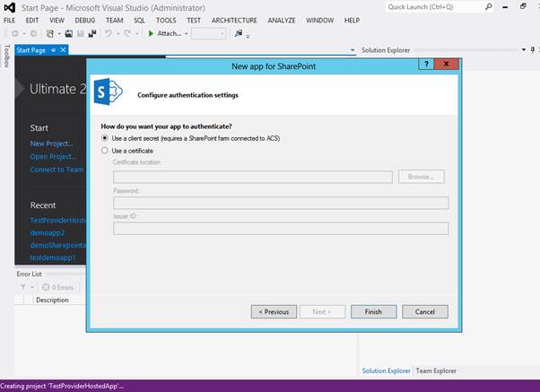
Task: Click the Password input field
Action: click(x=281, y=203)
